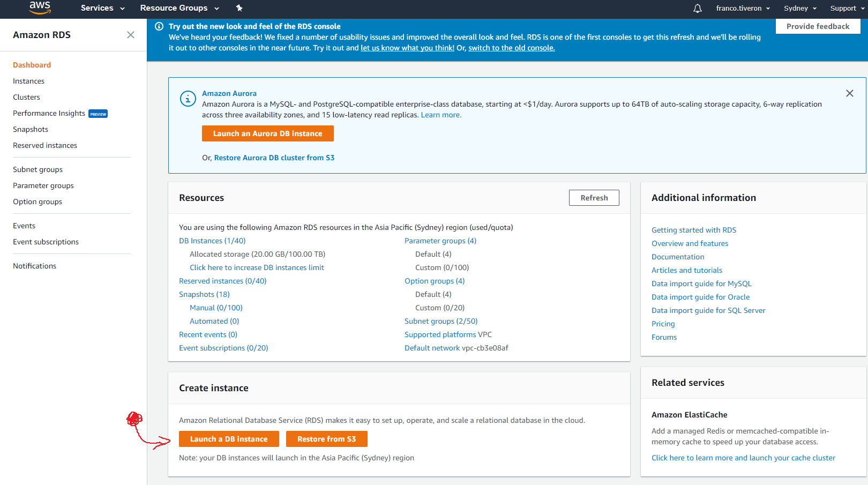Screen dimensions: 868x485
Task: Open Option groups in the sidebar
Action: tap(38, 202)
